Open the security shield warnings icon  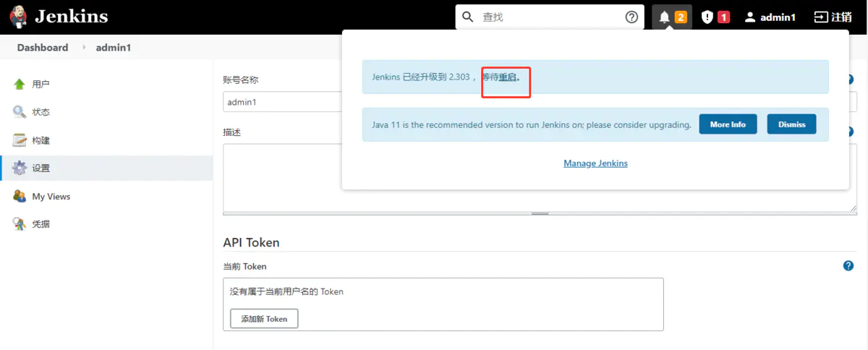707,17
